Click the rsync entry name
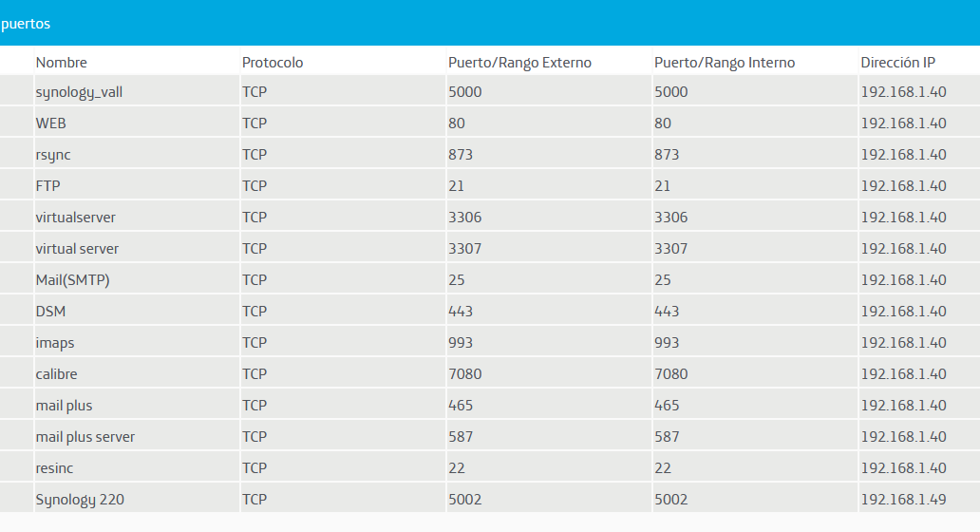 click(x=53, y=155)
